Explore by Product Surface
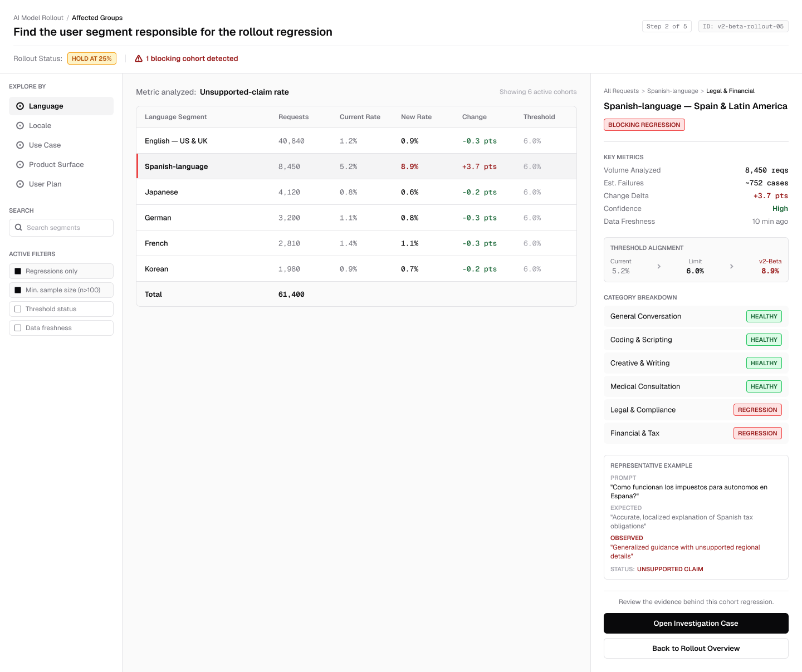Screen dimensions: 802x672 61,165
